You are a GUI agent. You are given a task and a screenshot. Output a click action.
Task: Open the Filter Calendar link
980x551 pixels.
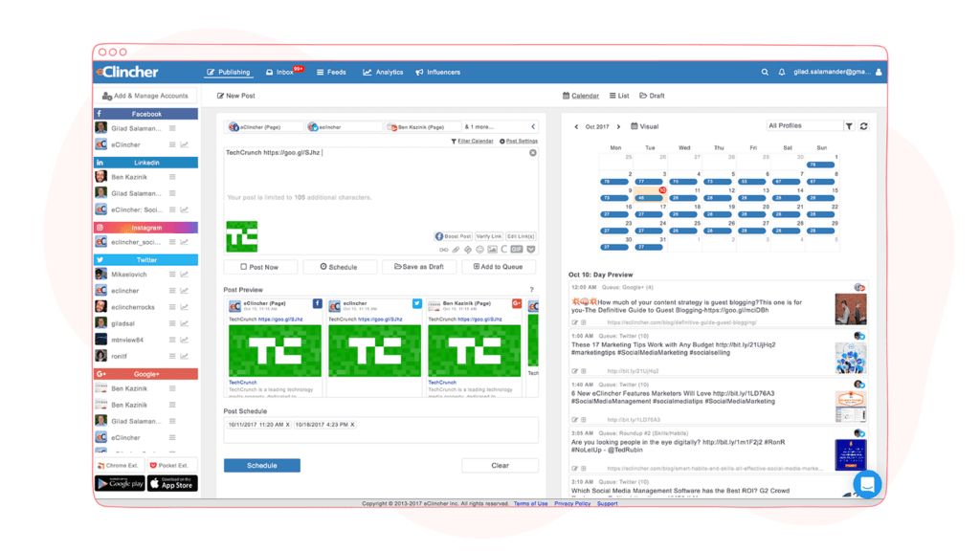tap(472, 142)
